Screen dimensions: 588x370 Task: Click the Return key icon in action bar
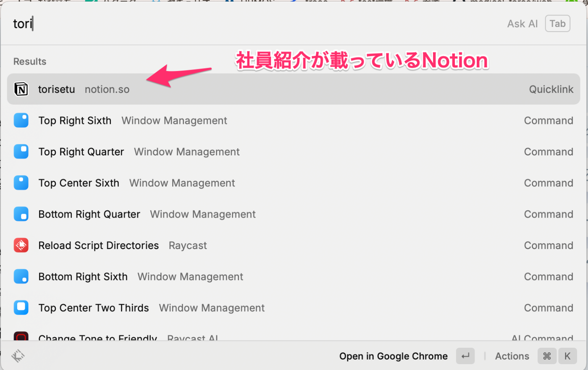pos(465,356)
